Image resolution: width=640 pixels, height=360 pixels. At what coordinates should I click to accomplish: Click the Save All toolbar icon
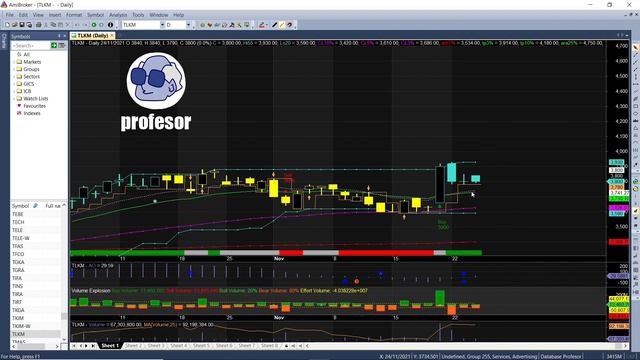coord(29,25)
